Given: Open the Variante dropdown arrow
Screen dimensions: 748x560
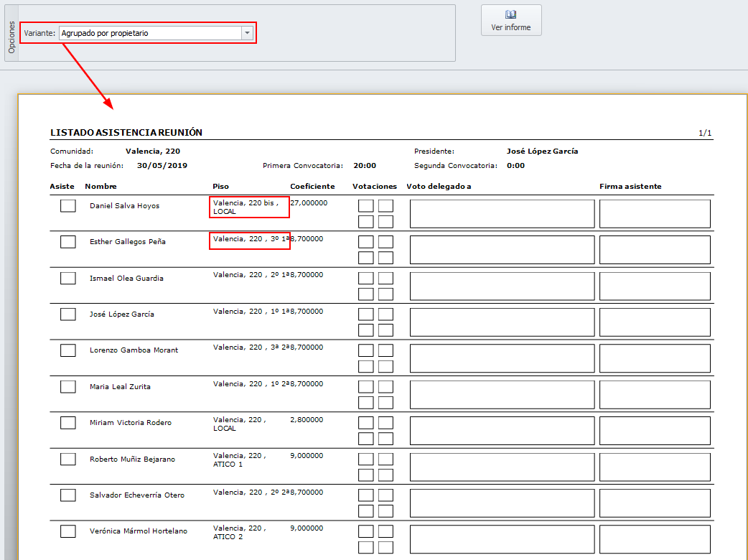Looking at the screenshot, I should pyautogui.click(x=247, y=33).
